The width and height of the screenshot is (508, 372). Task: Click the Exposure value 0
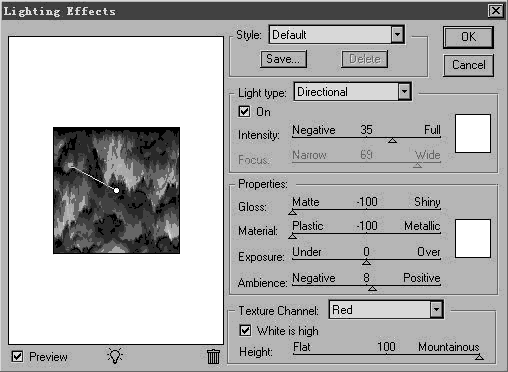pos(366,252)
